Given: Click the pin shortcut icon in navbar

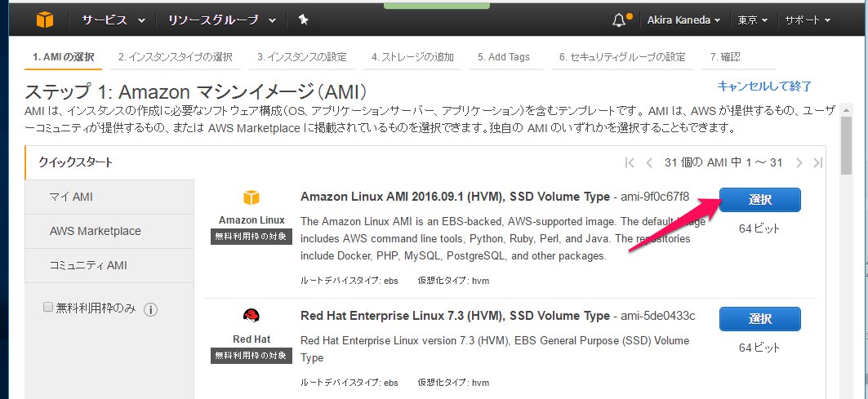Looking at the screenshot, I should click(304, 19).
